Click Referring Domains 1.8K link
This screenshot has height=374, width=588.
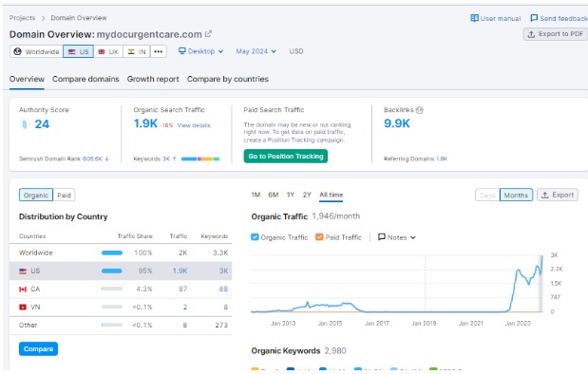(442, 159)
